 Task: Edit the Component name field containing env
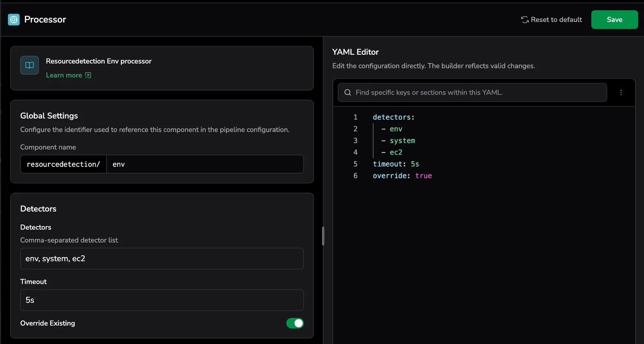[205, 164]
